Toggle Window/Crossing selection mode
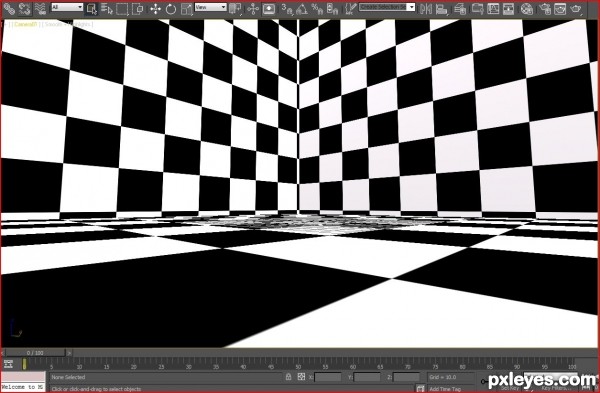This screenshot has width=600, height=393. pyautogui.click(x=137, y=8)
